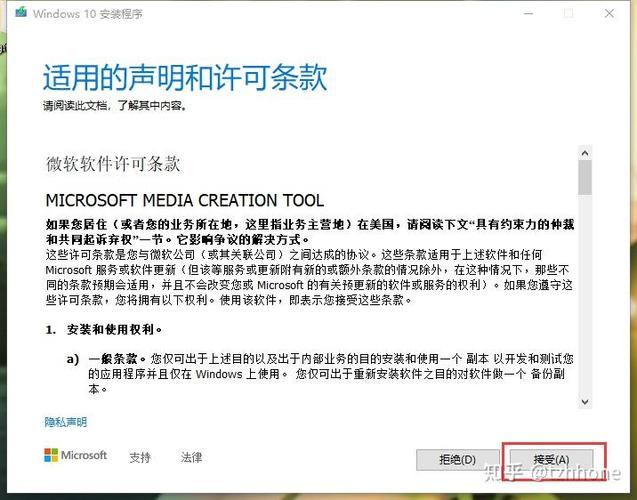Click the license scrollbar down arrow
637x500 pixels.
click(x=585, y=402)
